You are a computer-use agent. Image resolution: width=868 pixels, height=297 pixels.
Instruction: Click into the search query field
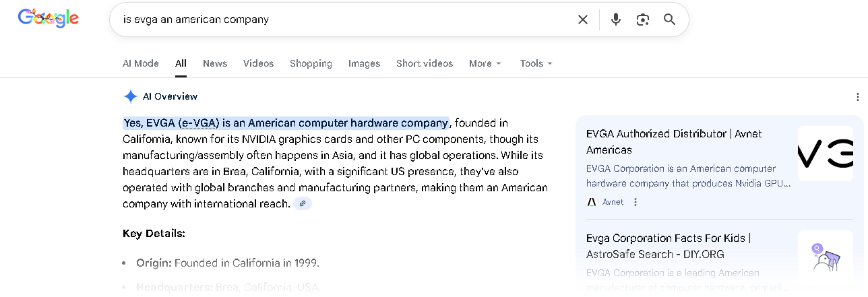click(337, 20)
